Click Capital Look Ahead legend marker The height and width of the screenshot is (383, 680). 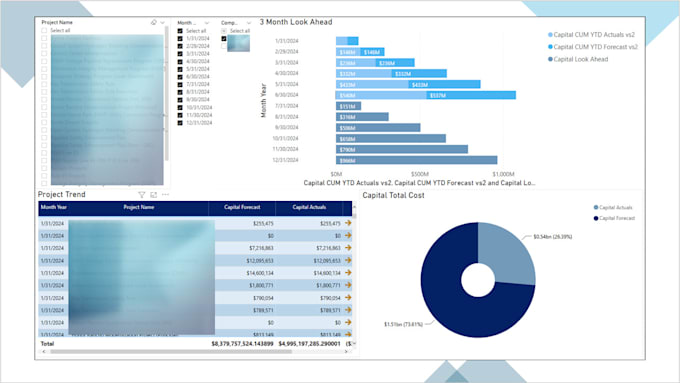(550, 59)
